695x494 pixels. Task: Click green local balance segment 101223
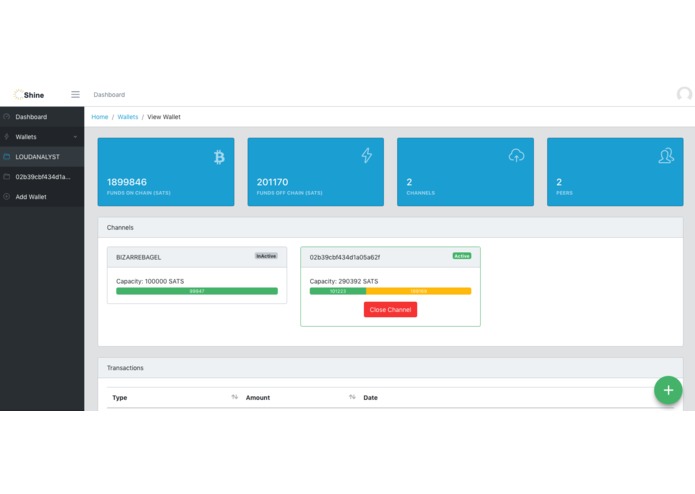[x=338, y=291]
